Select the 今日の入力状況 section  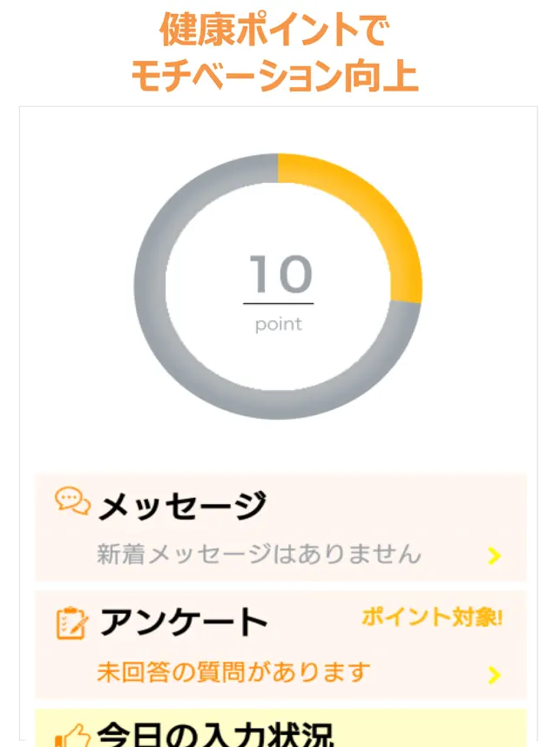click(x=280, y=728)
